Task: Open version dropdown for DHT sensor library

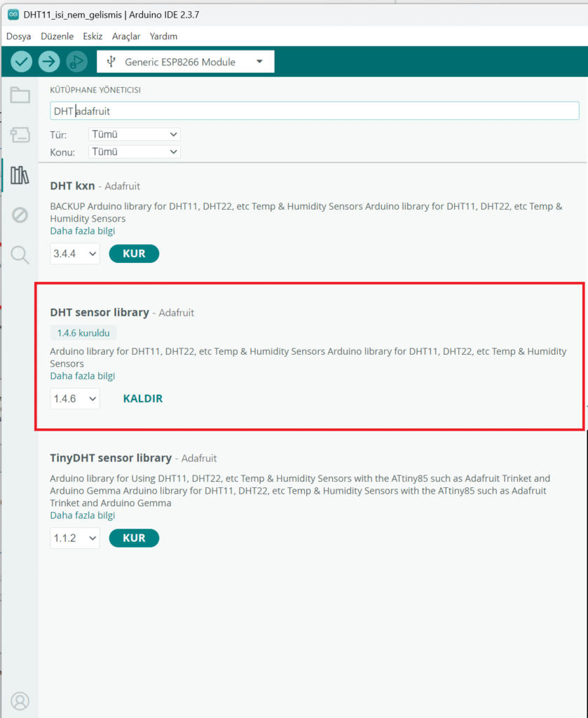Action: [74, 399]
